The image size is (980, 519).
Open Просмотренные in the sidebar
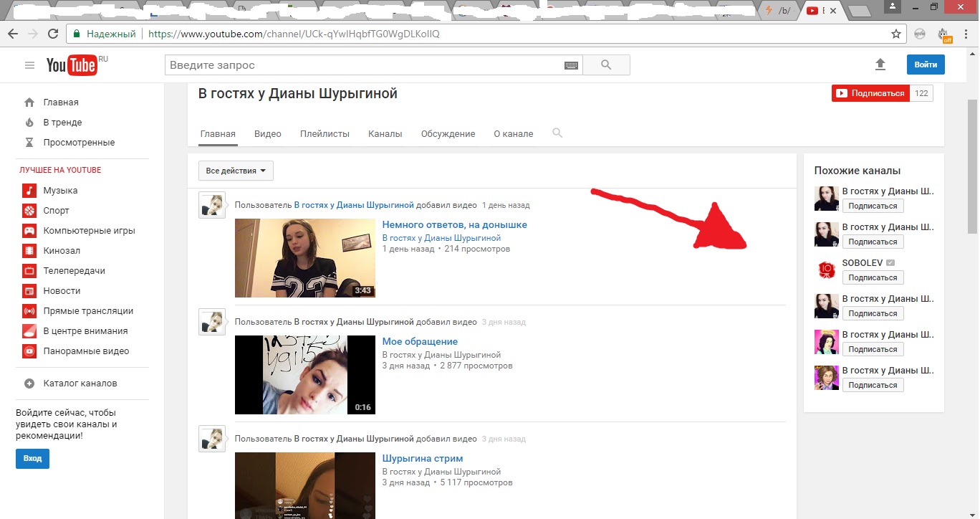click(x=79, y=143)
